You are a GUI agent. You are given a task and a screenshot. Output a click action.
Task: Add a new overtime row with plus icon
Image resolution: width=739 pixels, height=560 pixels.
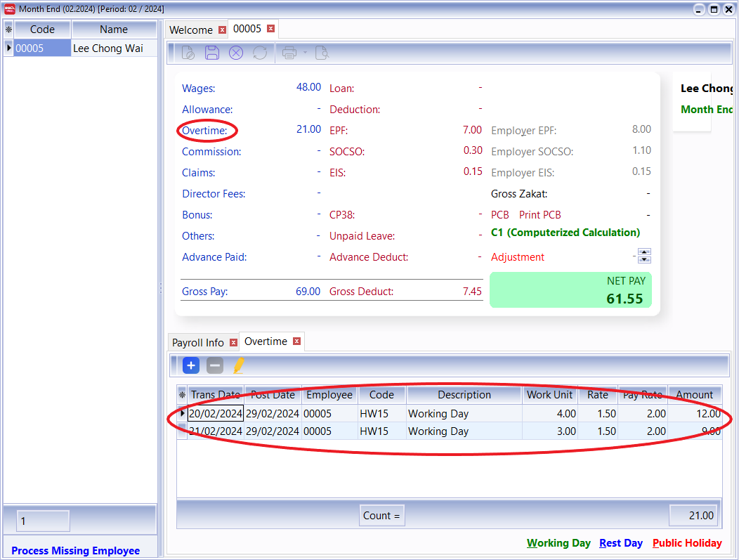191,365
